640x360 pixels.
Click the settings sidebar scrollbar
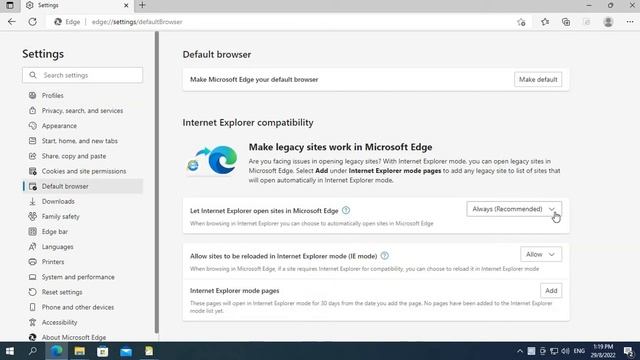pyautogui.click(x=157, y=182)
